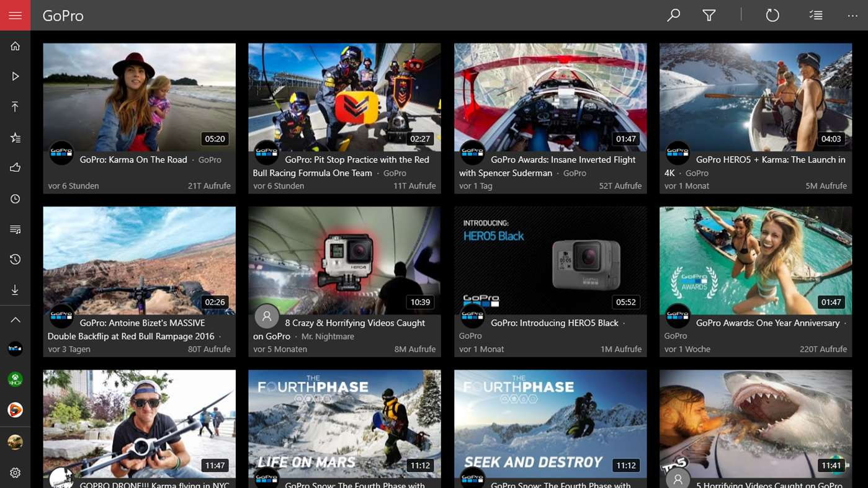Click the '52T Aufrufe' view count
Screen dimensions: 868x488
(620, 186)
